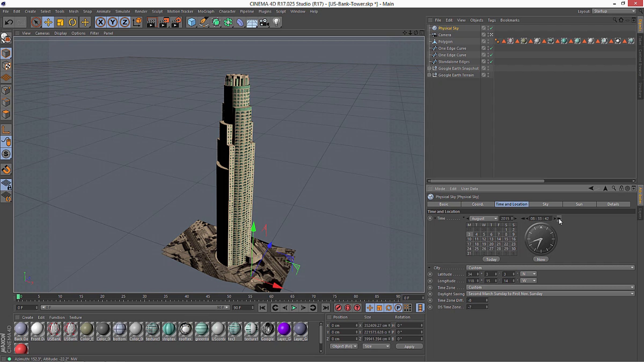Select the Scale tool in toolbar
This screenshot has width=644, height=362.
point(60,23)
